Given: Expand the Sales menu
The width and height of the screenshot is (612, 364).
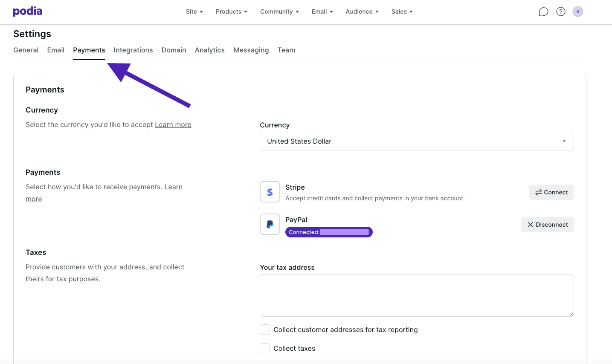Looking at the screenshot, I should tap(402, 12).
